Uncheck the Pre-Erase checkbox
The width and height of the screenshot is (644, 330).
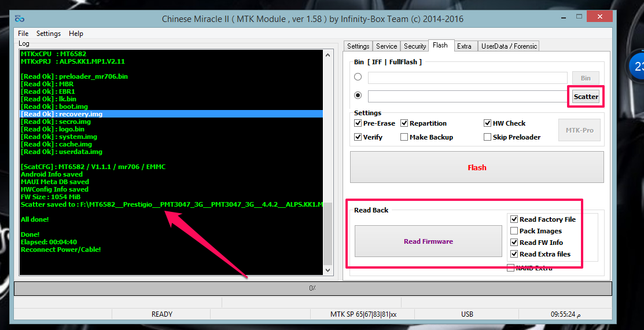pos(358,123)
